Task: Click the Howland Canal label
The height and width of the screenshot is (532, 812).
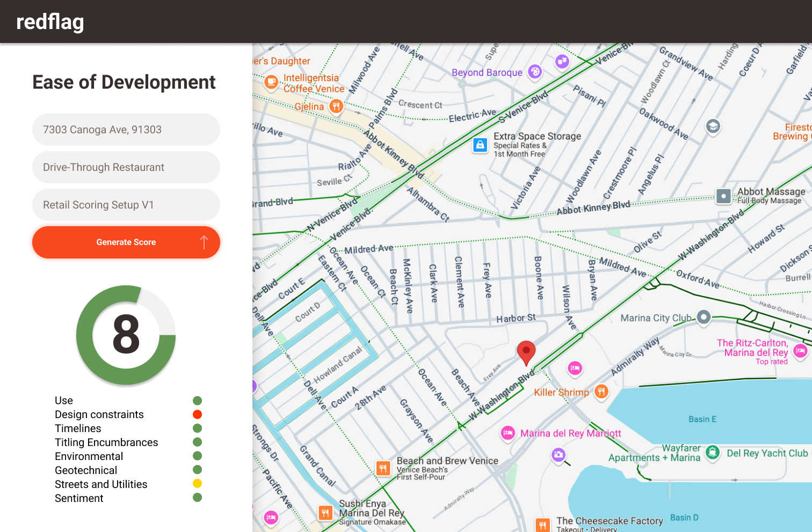Action: click(x=338, y=365)
